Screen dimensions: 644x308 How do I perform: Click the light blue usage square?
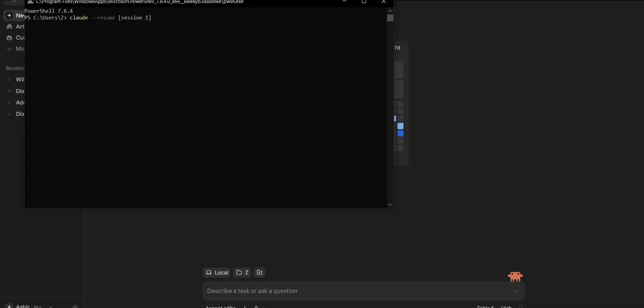point(400,126)
